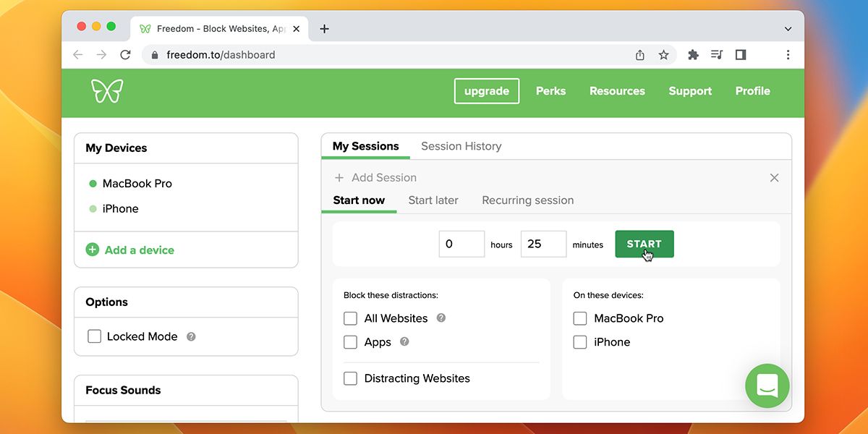Click the minutes input field

click(543, 244)
